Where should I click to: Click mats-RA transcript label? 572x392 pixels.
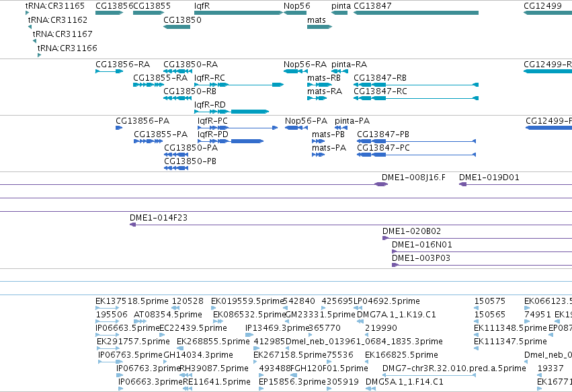325,91
